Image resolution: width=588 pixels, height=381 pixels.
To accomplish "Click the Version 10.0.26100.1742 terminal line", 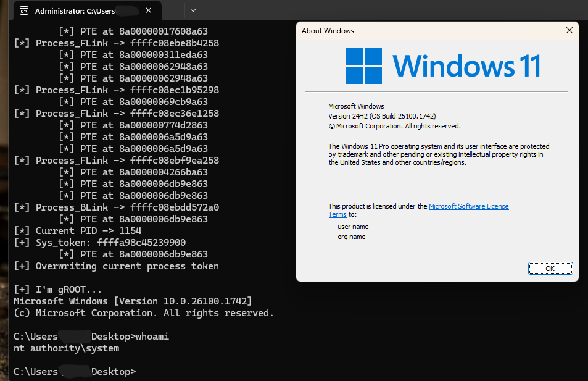I will [133, 301].
